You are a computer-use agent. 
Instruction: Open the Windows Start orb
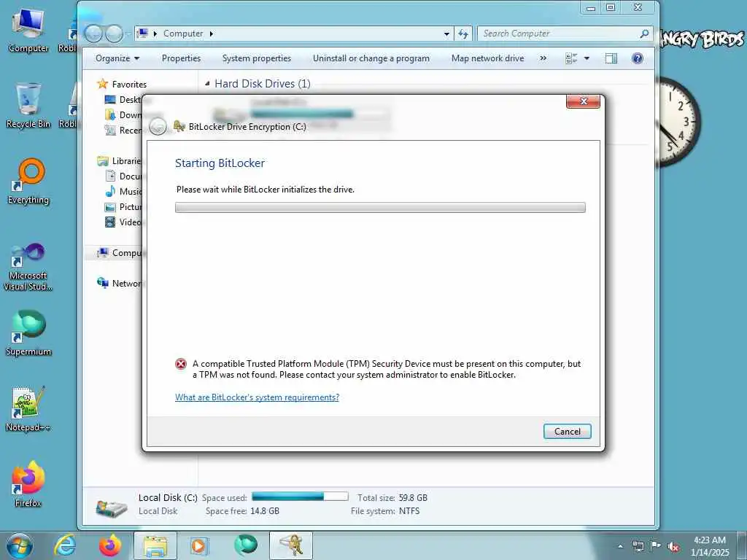[x=20, y=545]
